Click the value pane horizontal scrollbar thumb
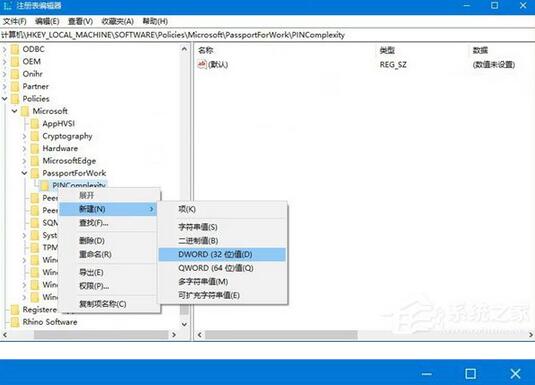Screen dimensions: 535x385 281,335
